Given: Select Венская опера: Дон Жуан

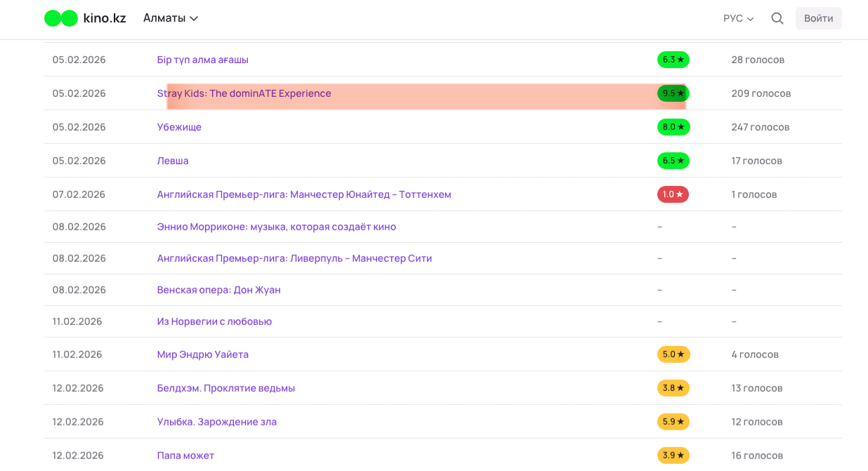Looking at the screenshot, I should 218,290.
